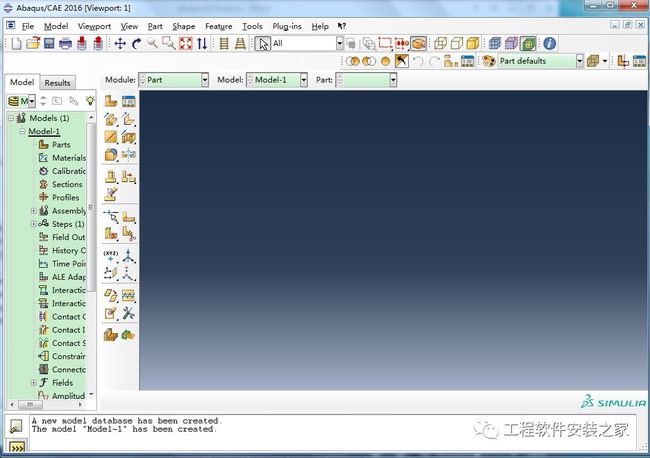Viewport: 650px width, 458px height.
Task: Open the File menu
Action: click(x=27, y=26)
